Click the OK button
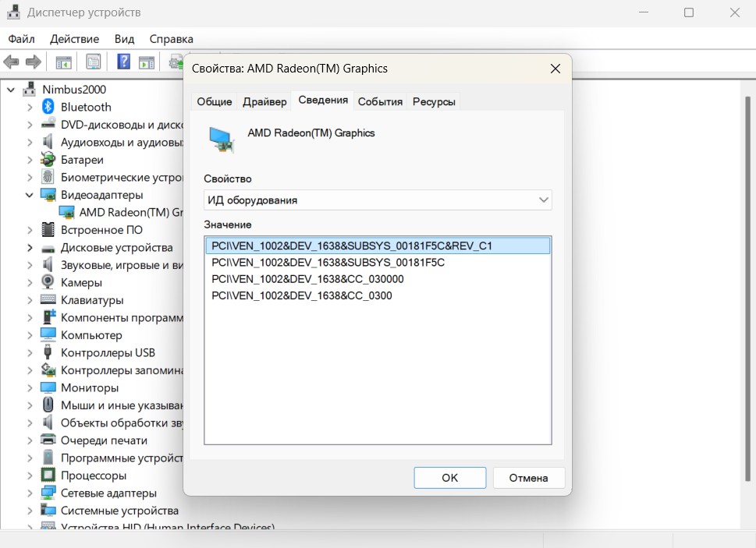The width and height of the screenshot is (756, 548). point(450,478)
